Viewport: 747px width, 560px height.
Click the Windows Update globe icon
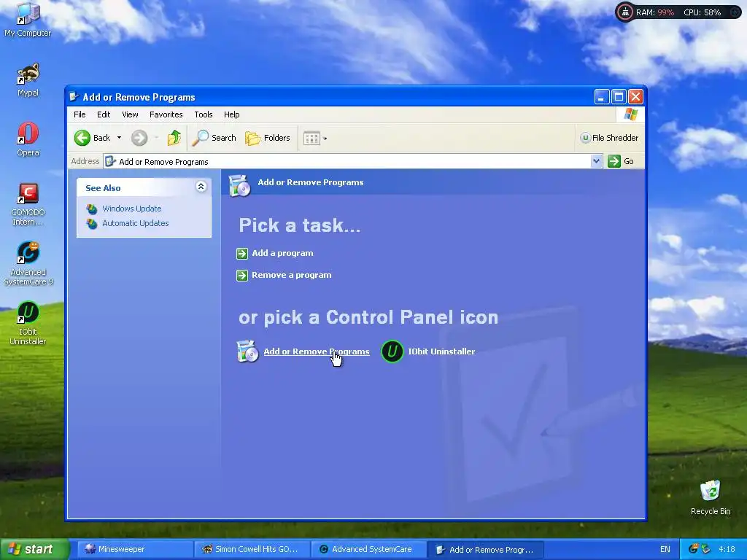point(92,209)
